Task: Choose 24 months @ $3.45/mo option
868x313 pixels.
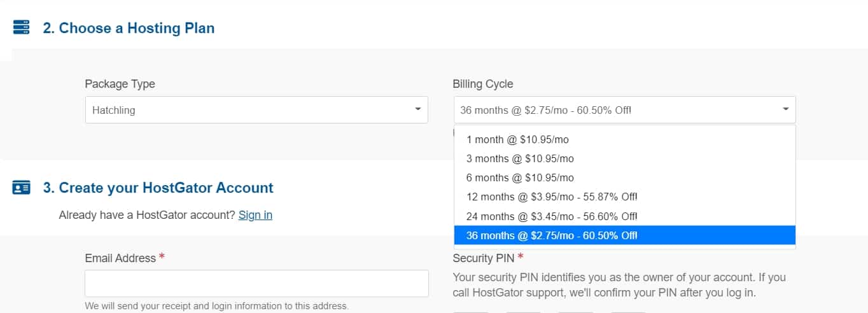Action: pos(624,216)
